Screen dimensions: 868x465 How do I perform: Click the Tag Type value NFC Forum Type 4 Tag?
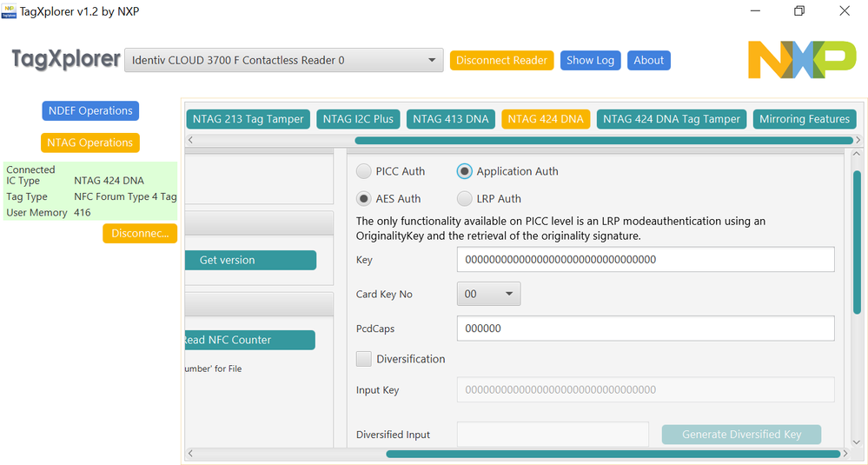(x=125, y=196)
